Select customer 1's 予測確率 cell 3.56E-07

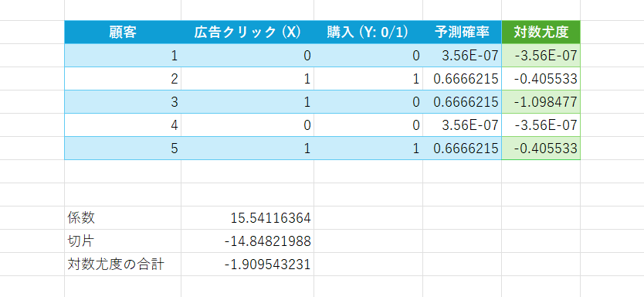[462, 56]
